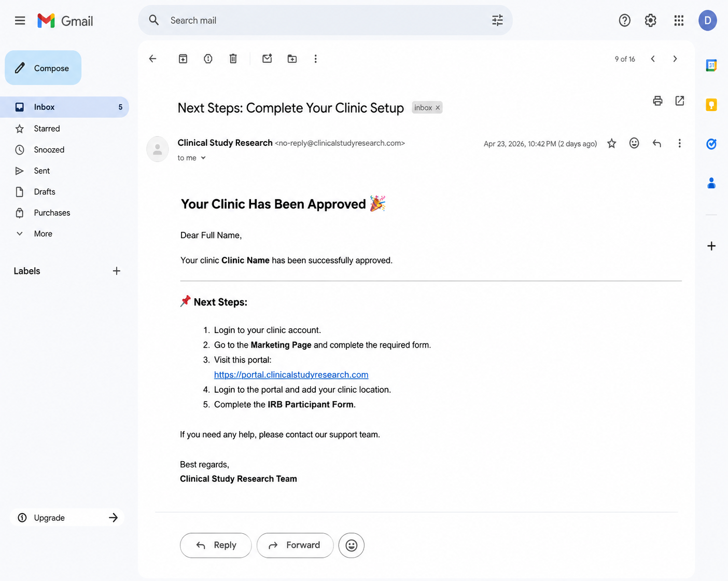Go to newer email arrow

click(653, 59)
